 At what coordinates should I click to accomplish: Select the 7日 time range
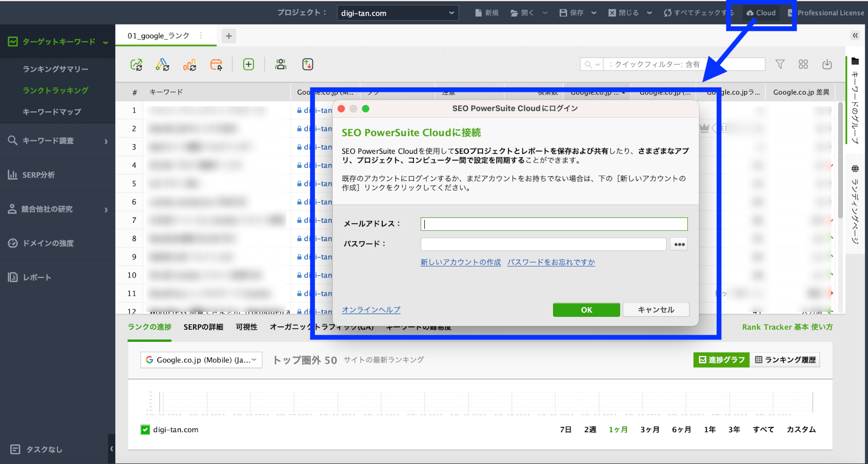tap(565, 430)
